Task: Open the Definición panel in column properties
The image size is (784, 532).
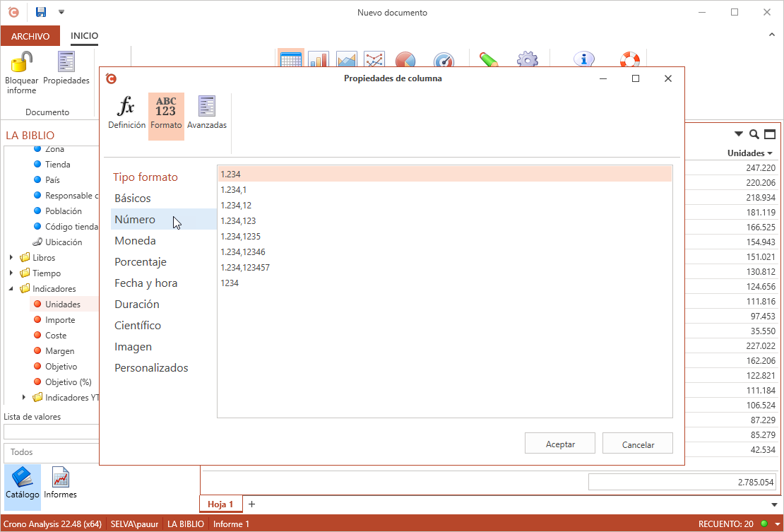Action: coord(126,112)
